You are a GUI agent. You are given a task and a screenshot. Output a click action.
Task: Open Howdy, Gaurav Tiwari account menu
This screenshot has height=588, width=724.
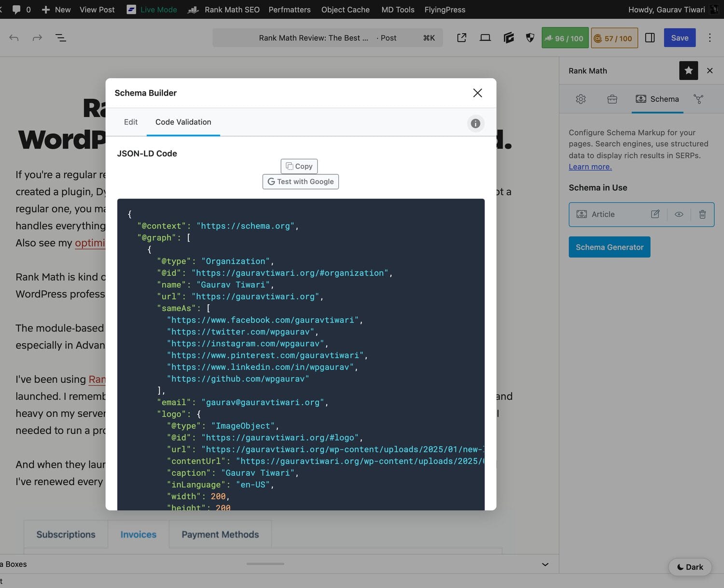(673, 10)
